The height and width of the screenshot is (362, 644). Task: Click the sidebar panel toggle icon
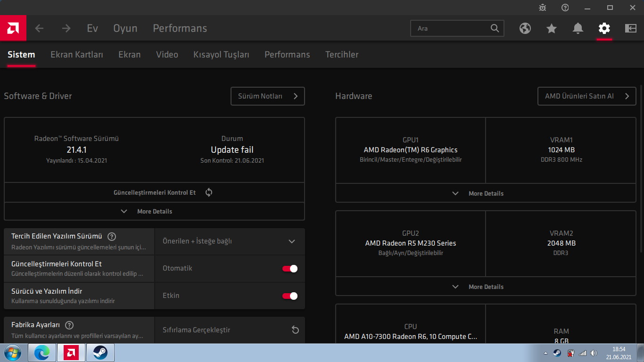click(x=631, y=28)
